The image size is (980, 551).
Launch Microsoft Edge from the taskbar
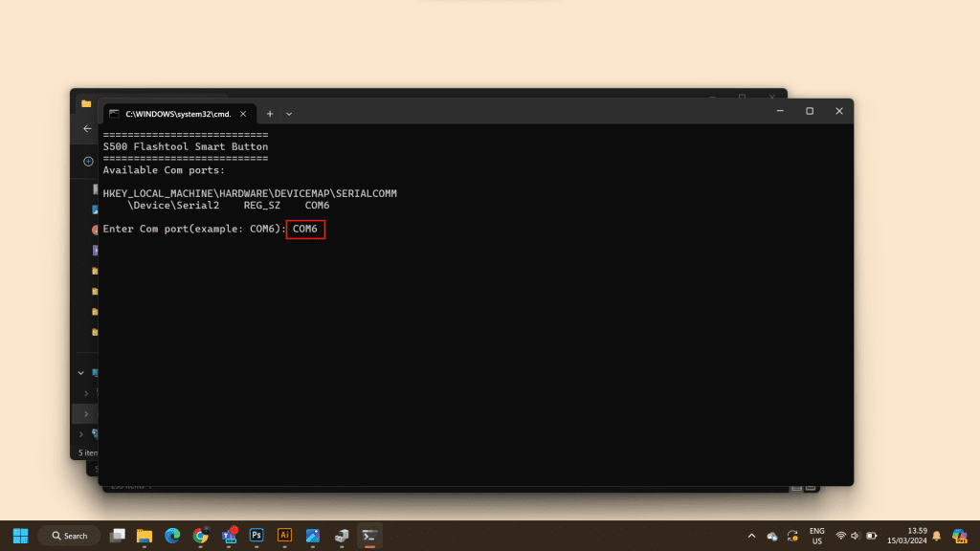tap(172, 536)
